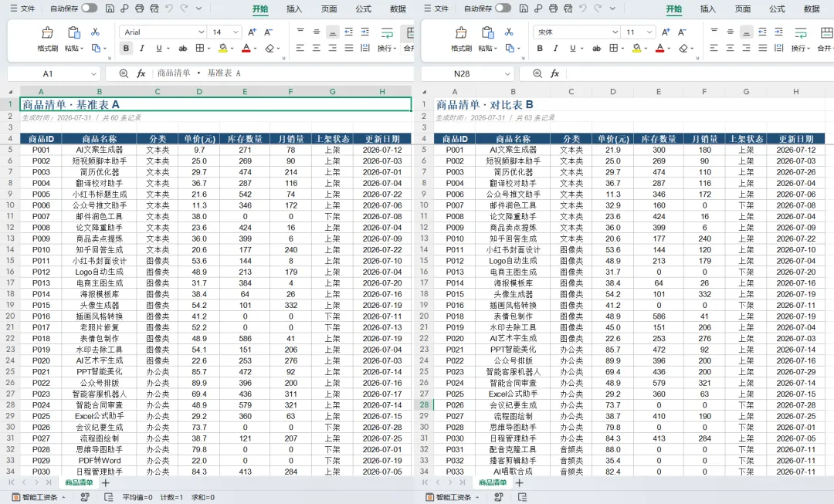This screenshot has height=504, width=834.
Task: Click the cut scissors icon in left window
Action: coord(95,32)
